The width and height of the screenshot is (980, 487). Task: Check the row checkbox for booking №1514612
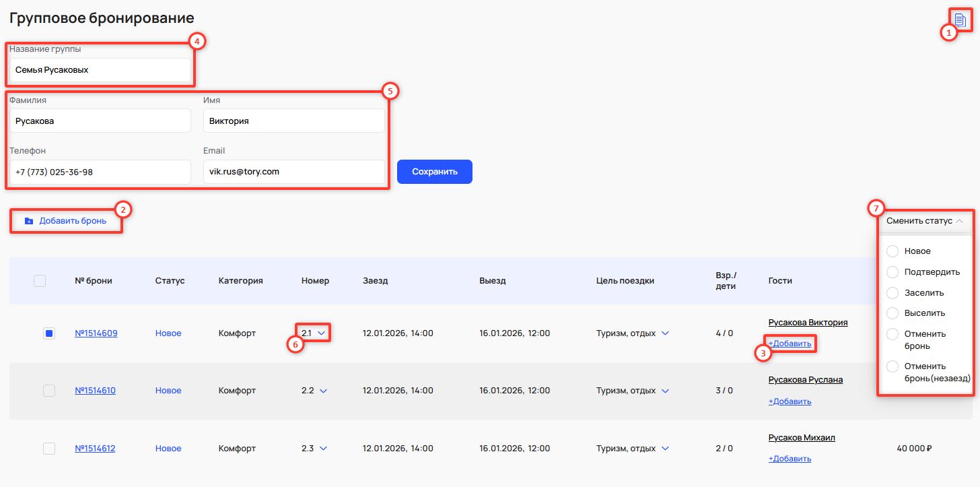(x=49, y=449)
